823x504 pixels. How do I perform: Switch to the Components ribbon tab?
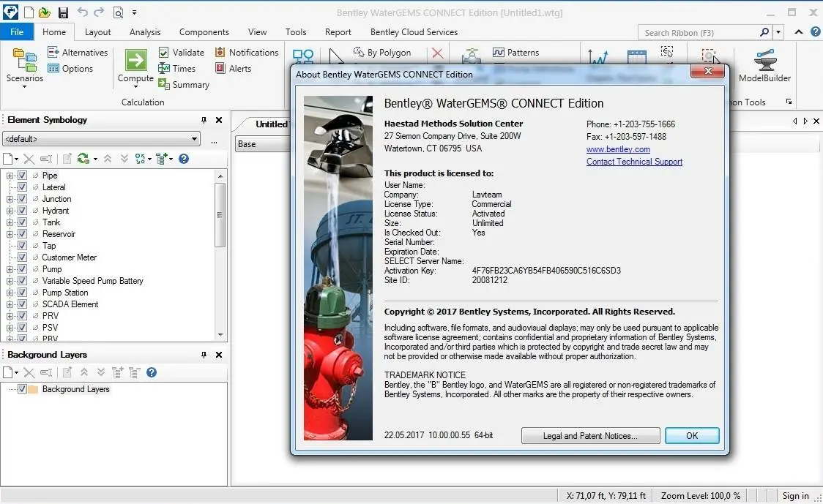[x=204, y=32]
